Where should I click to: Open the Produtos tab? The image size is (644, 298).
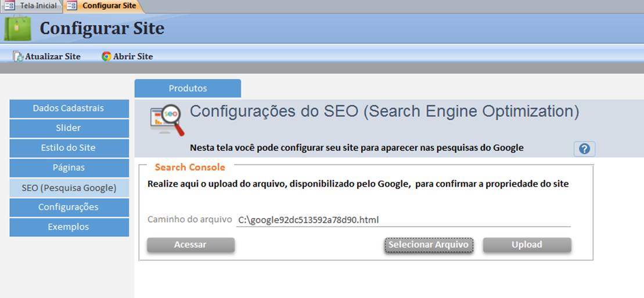tap(188, 88)
